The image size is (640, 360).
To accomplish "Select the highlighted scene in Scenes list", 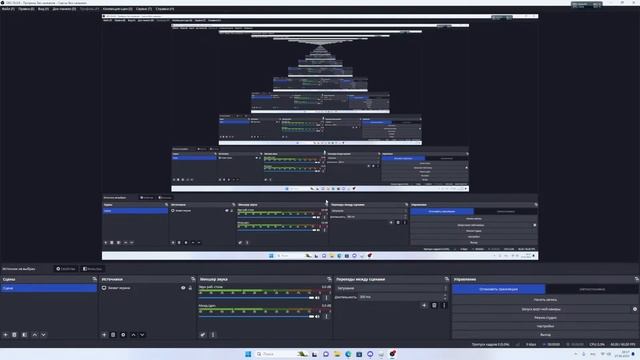I will pos(49,288).
